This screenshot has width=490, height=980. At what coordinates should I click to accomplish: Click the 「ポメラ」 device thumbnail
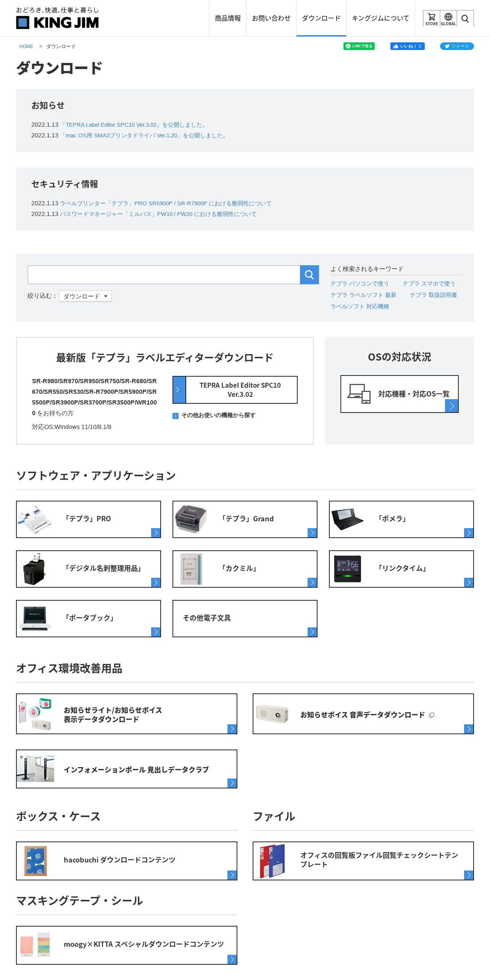click(348, 519)
